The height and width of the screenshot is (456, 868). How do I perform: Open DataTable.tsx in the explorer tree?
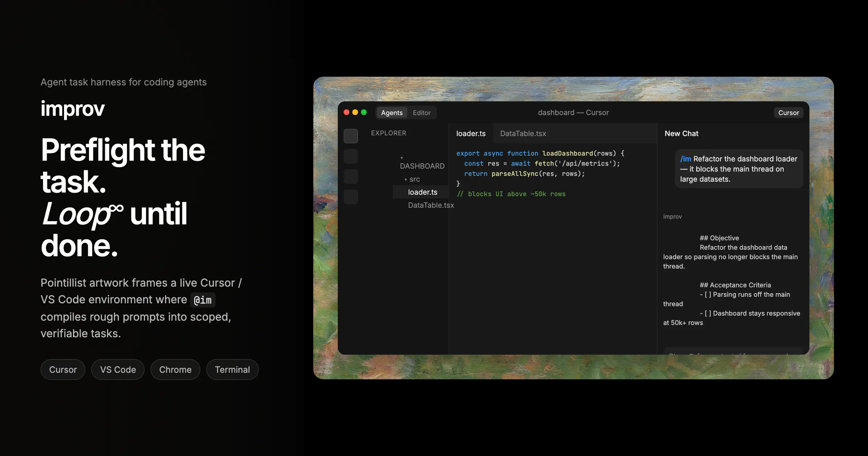tap(431, 205)
